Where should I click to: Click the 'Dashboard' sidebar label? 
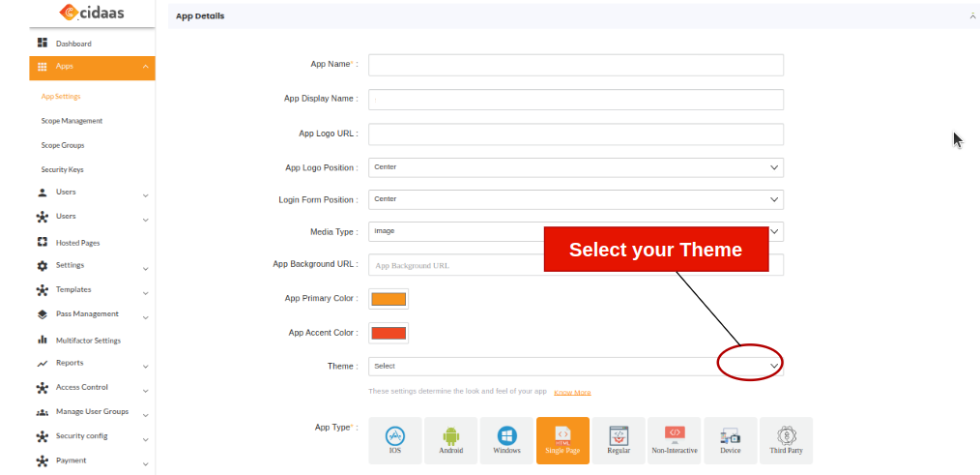pos(73,44)
